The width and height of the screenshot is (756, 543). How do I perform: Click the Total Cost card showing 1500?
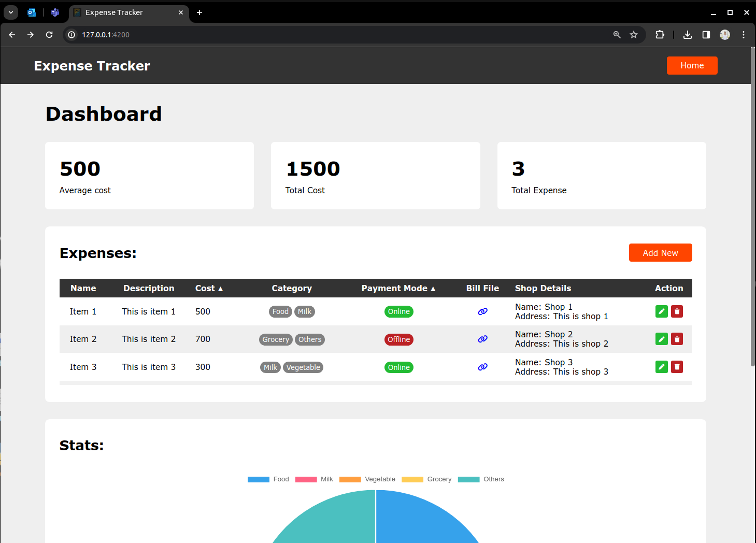coord(376,176)
